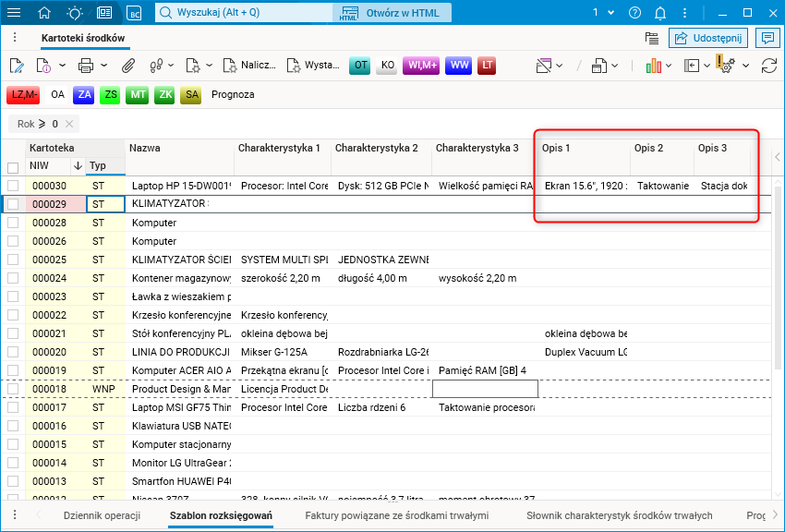
Task: Click the blue WW button
Action: click(x=459, y=66)
